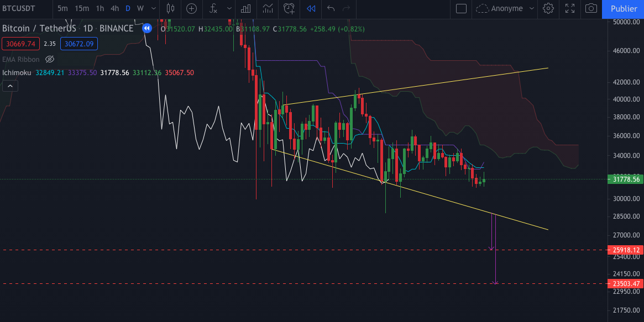Select the Indicators fx tool
The image size is (644, 322).
(x=213, y=9)
